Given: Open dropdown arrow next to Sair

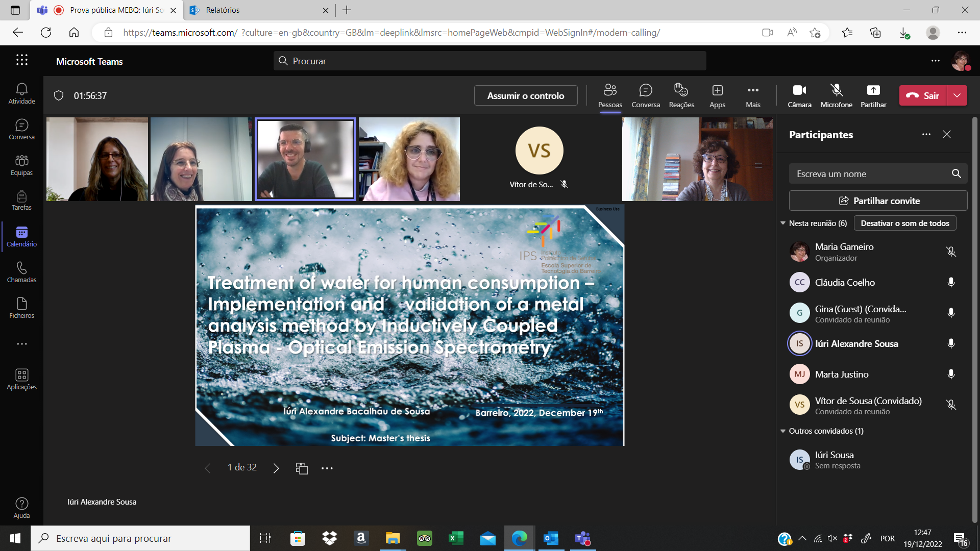Looking at the screenshot, I should (x=957, y=95).
